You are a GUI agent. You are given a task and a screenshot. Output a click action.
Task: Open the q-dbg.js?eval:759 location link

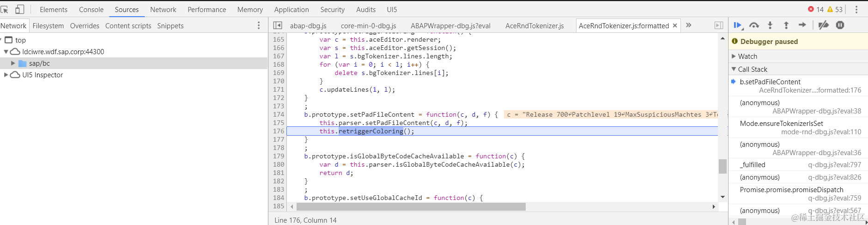click(834, 198)
